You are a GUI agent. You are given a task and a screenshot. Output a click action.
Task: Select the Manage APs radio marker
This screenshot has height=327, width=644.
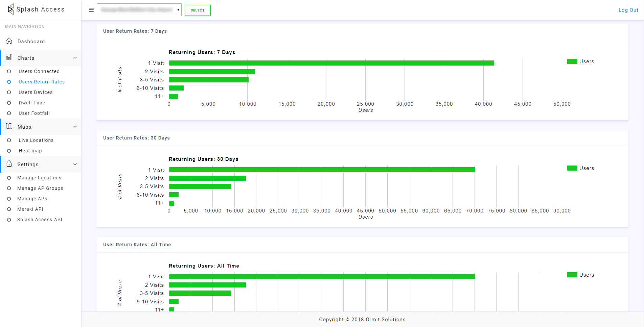point(9,199)
